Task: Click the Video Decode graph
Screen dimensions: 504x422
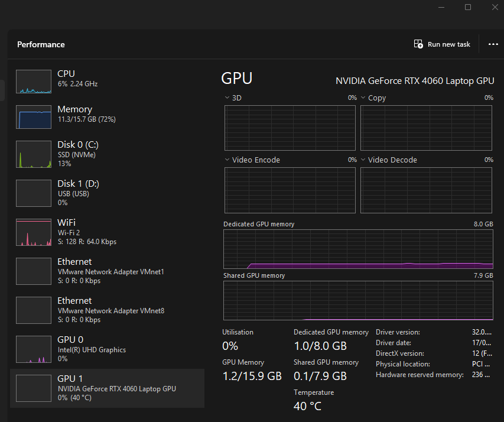Action: coord(426,190)
